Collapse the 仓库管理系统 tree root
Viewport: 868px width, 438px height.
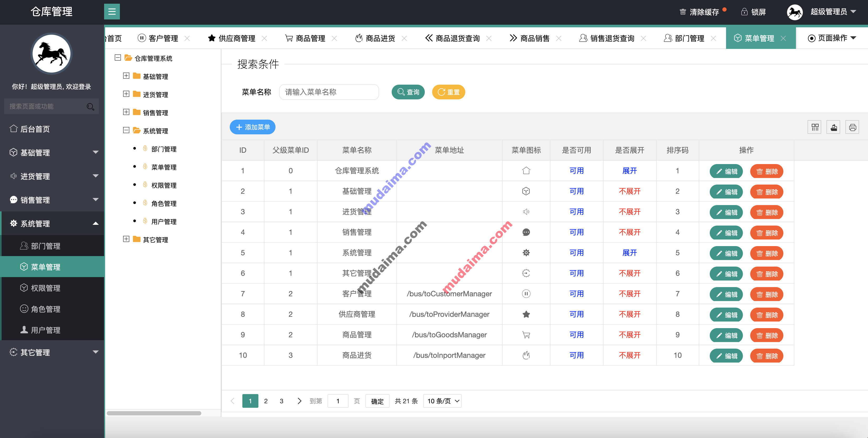[118, 58]
